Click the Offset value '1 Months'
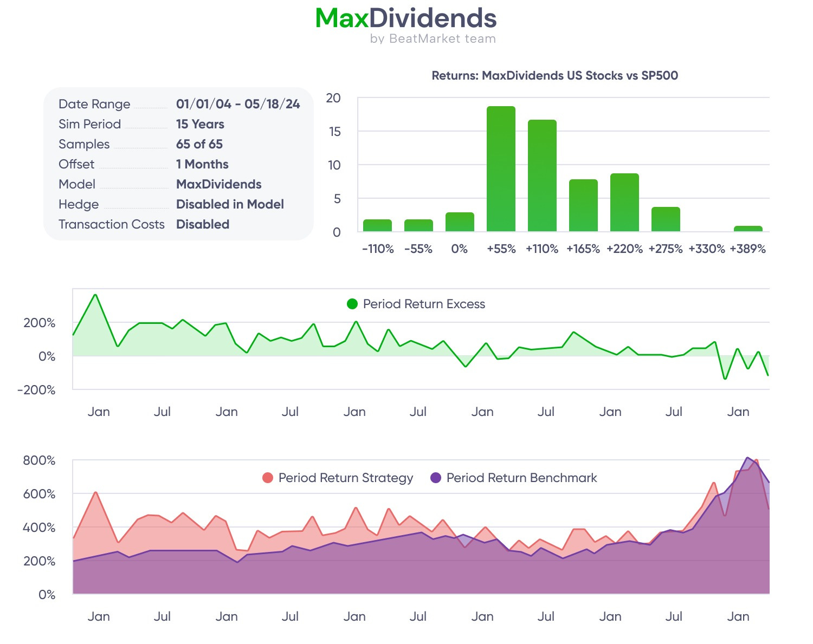This screenshot has width=813, height=644. click(x=202, y=164)
